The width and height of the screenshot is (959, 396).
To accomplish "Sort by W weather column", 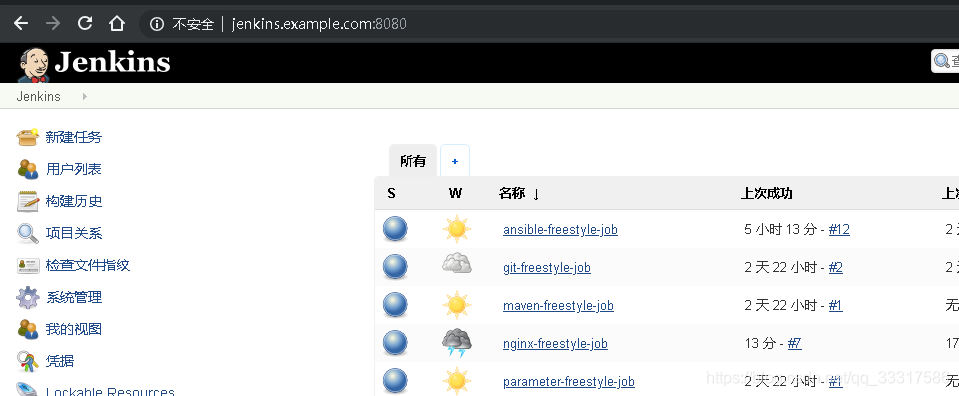I will [x=455, y=193].
